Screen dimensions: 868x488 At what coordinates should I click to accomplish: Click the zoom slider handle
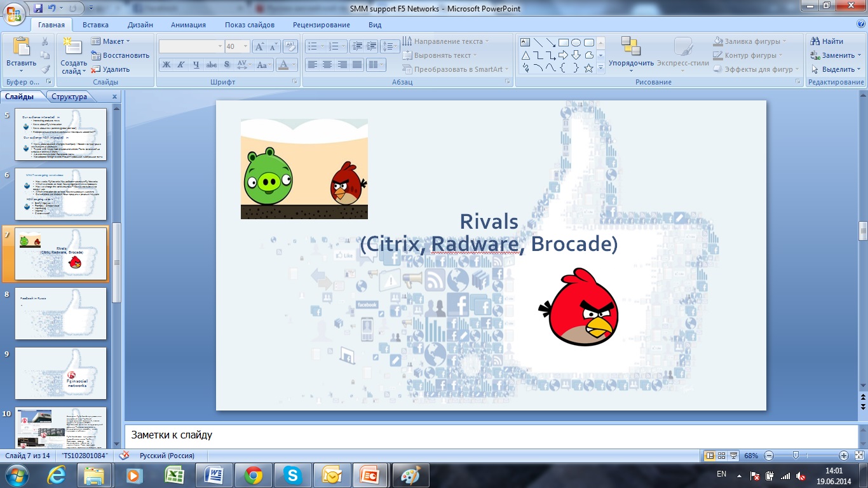796,456
